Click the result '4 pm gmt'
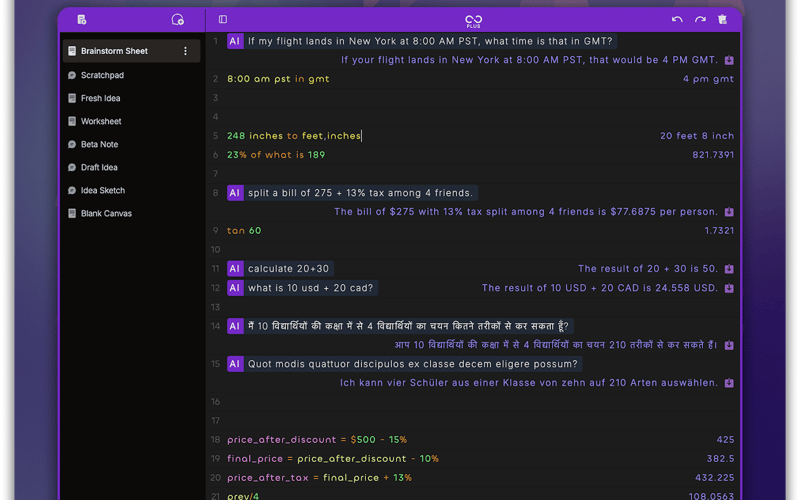The height and width of the screenshot is (500, 800). (708, 79)
